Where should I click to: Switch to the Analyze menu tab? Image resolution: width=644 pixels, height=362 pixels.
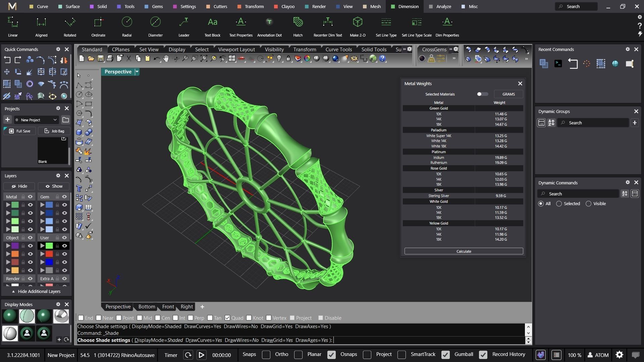click(440, 6)
